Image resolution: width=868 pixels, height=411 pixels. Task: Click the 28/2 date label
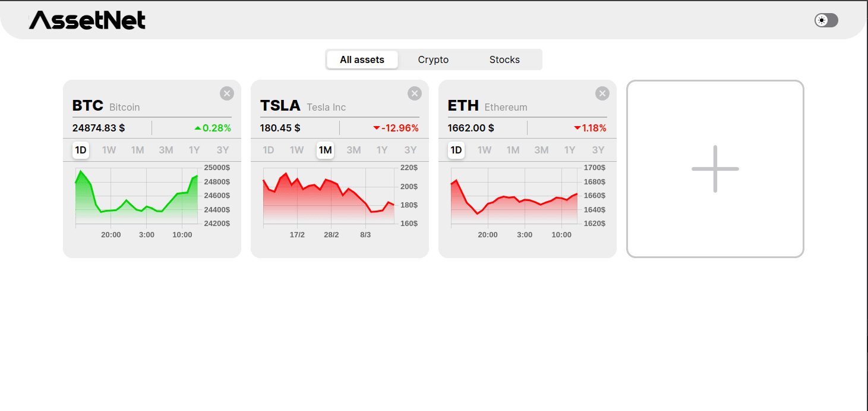click(332, 235)
